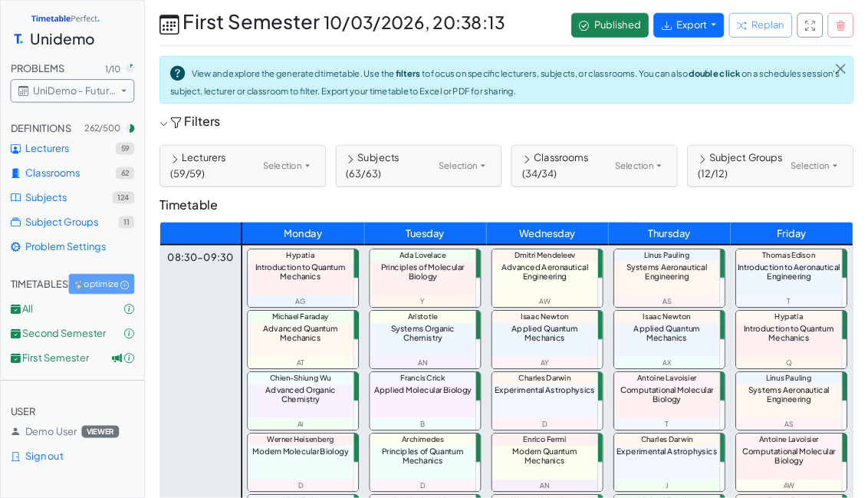Open the Lecturers definitions link
Viewport: 868px width, 498px height.
coord(47,148)
